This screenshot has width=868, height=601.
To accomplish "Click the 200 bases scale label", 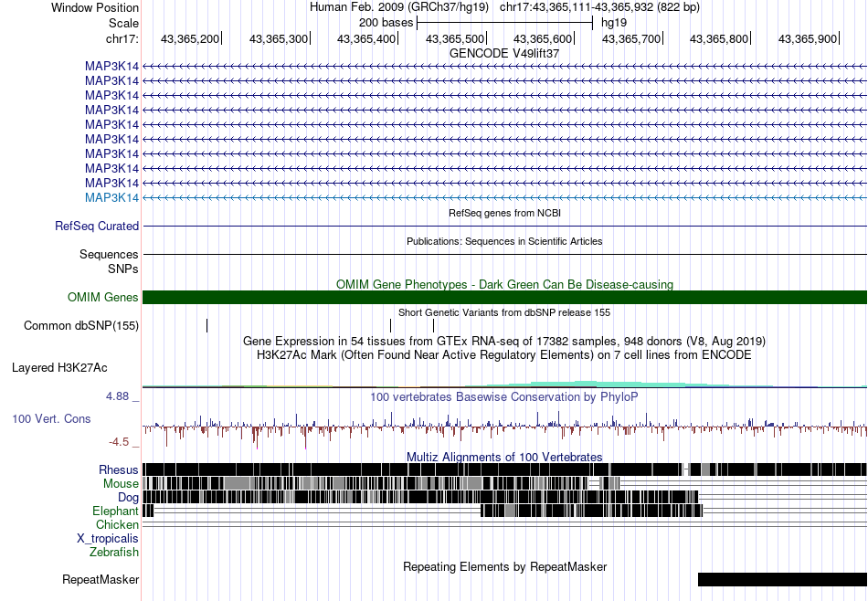I will [x=386, y=23].
